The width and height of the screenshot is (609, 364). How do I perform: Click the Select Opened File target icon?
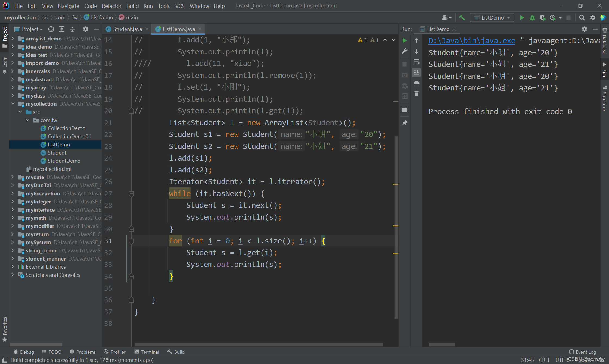pos(51,29)
